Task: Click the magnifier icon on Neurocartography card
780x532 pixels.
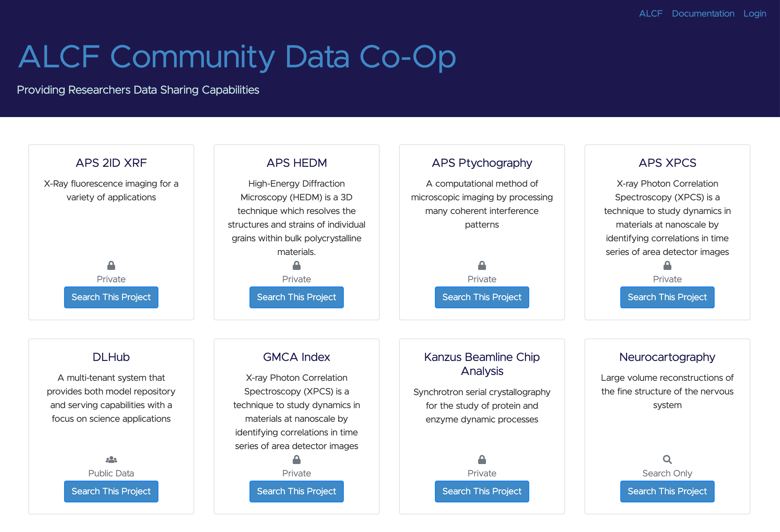Action: tap(667, 459)
